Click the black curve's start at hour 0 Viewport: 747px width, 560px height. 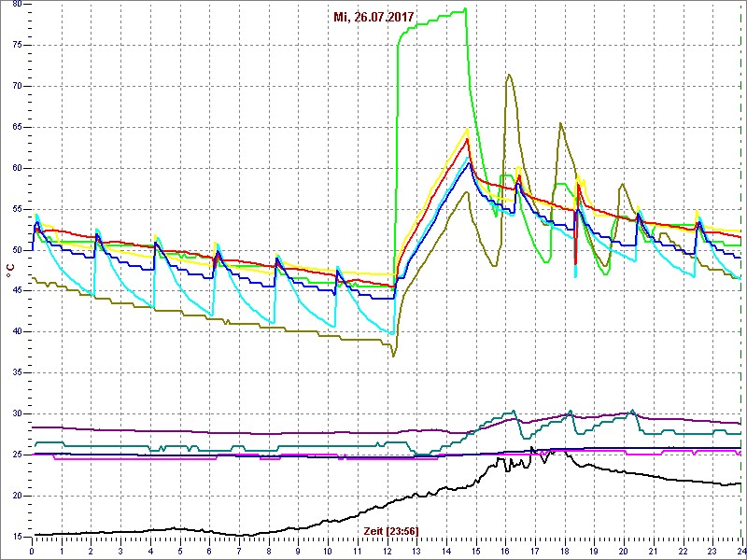click(34, 535)
